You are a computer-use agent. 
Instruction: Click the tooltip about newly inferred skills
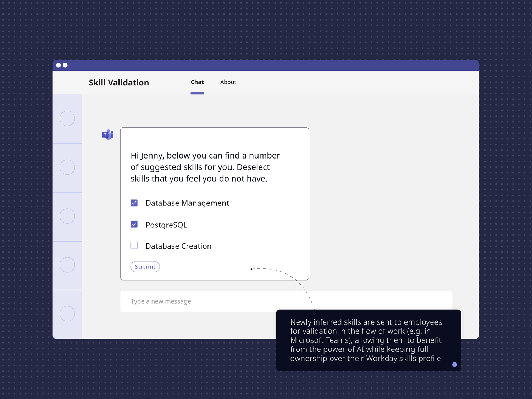(x=368, y=340)
